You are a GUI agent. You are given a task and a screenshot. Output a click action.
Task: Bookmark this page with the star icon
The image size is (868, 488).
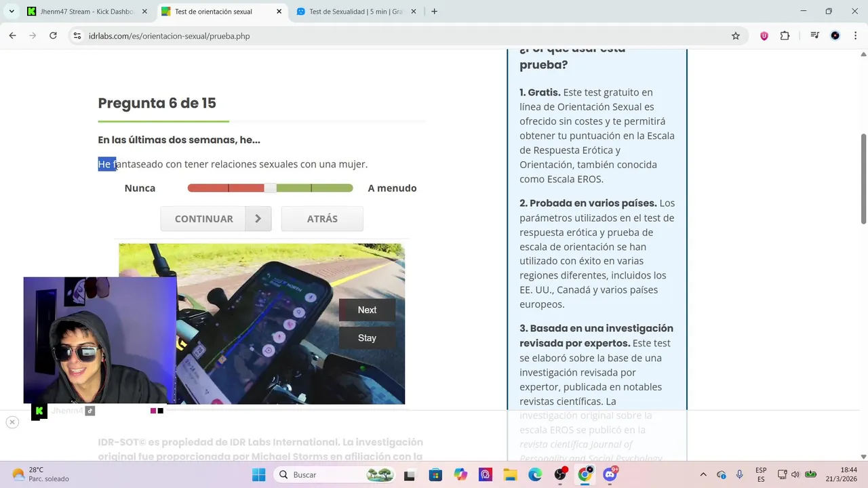coord(736,36)
